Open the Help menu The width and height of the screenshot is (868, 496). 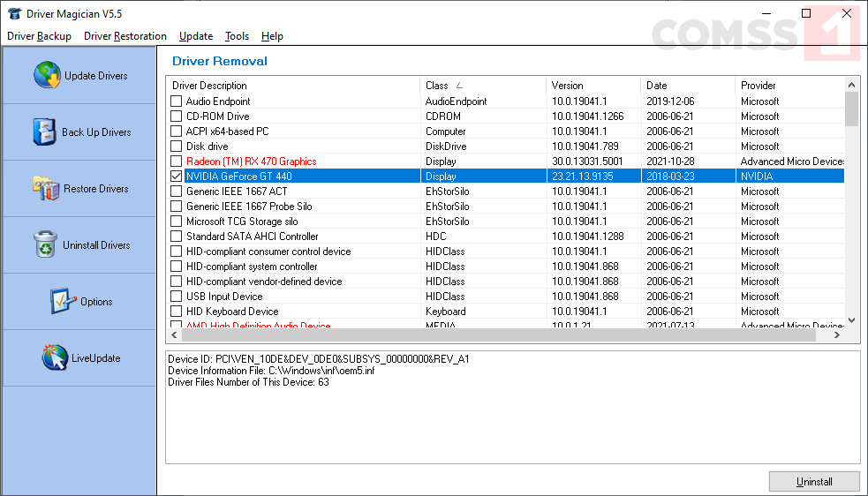pyautogui.click(x=272, y=36)
